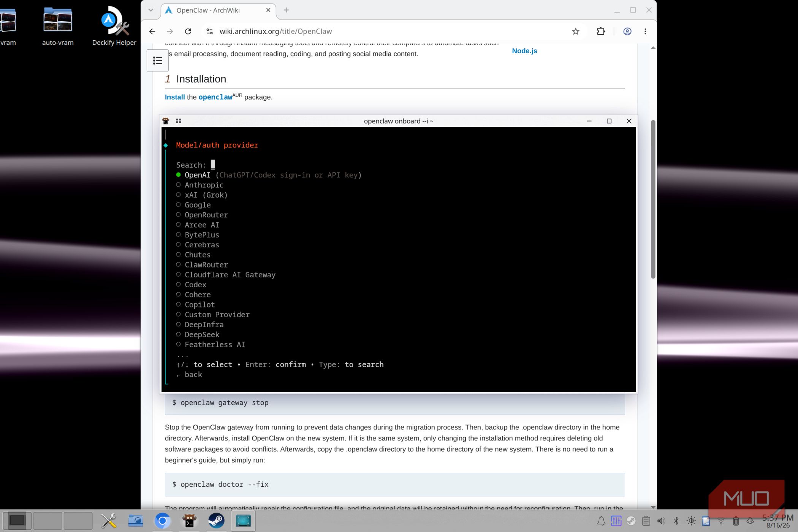
Task: Open the tab search dropdown arrow
Action: coord(151,10)
